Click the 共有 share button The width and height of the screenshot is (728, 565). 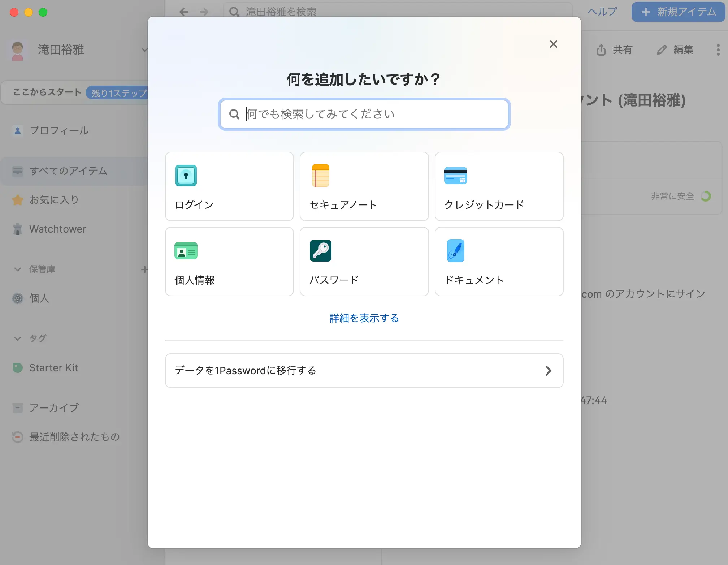pyautogui.click(x=614, y=50)
